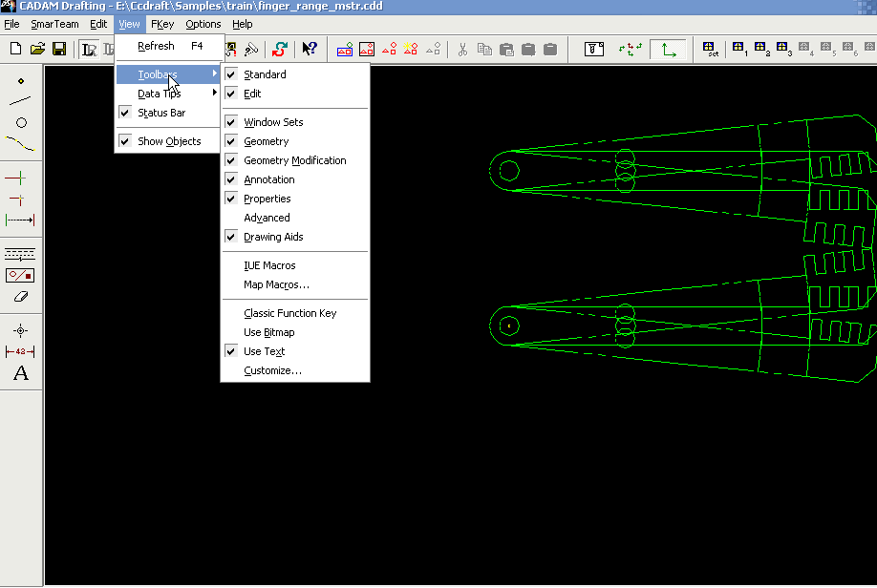
Task: Select the crosshair target tool
Action: pyautogui.click(x=21, y=331)
